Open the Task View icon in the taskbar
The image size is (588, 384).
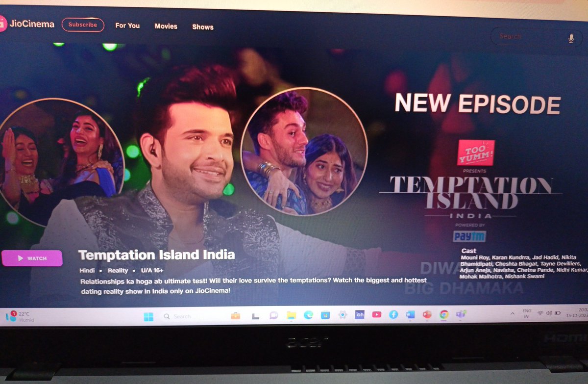coord(255,316)
